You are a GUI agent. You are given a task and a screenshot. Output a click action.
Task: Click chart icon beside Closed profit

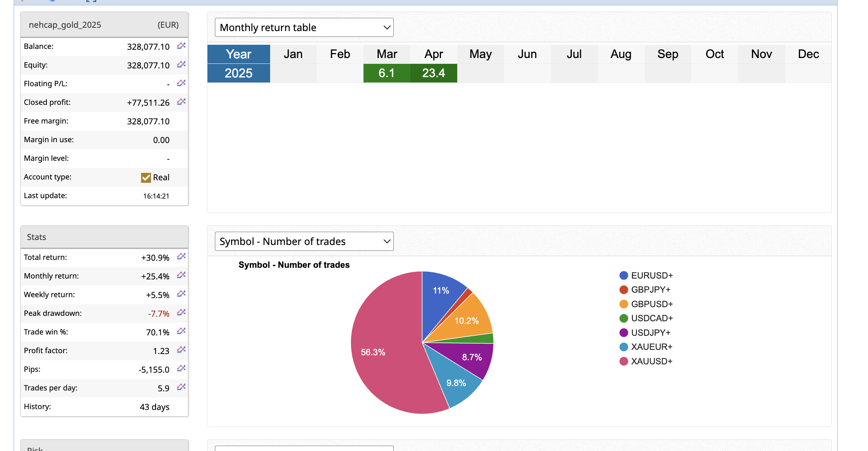(181, 102)
